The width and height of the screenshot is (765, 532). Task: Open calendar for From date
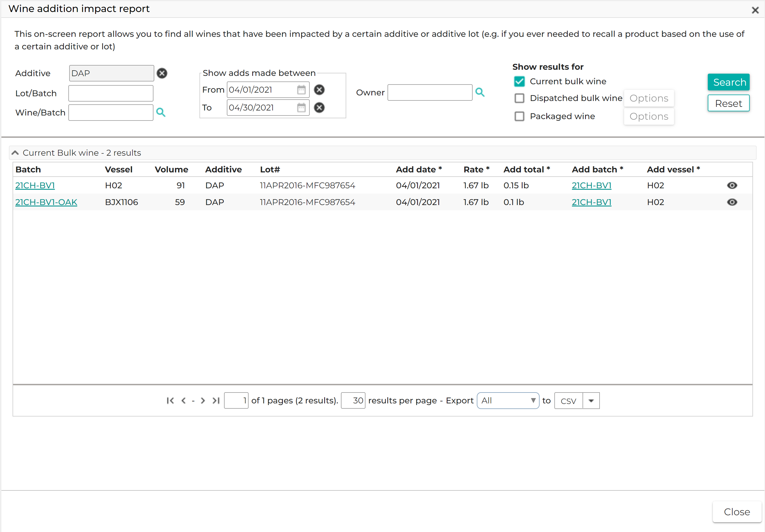click(x=301, y=90)
